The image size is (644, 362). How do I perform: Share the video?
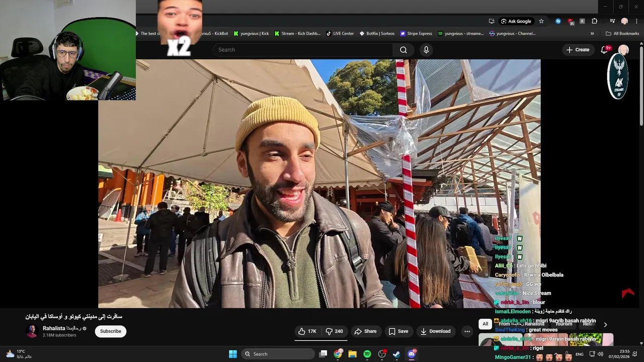point(365,331)
